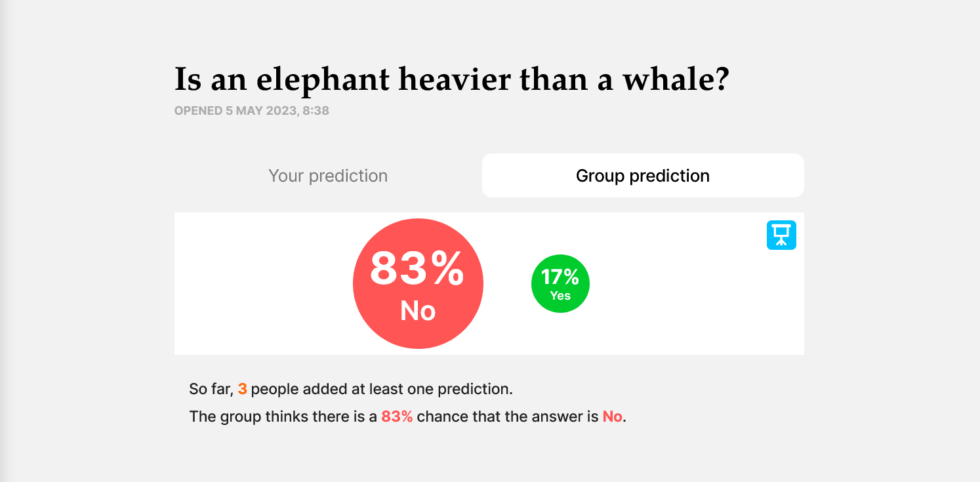Image resolution: width=980 pixels, height=482 pixels.
Task: Click the red 83% No bubble
Action: [418, 283]
